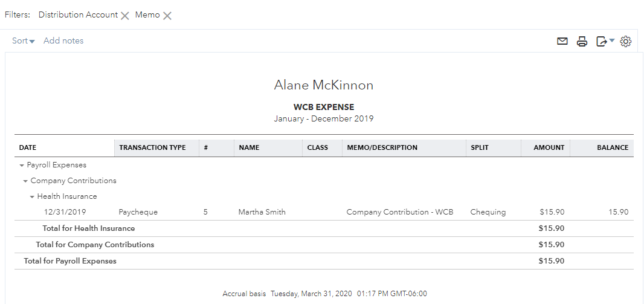This screenshot has width=644, height=304.
Task: Click the Martha Smith name entry
Action: click(262, 212)
